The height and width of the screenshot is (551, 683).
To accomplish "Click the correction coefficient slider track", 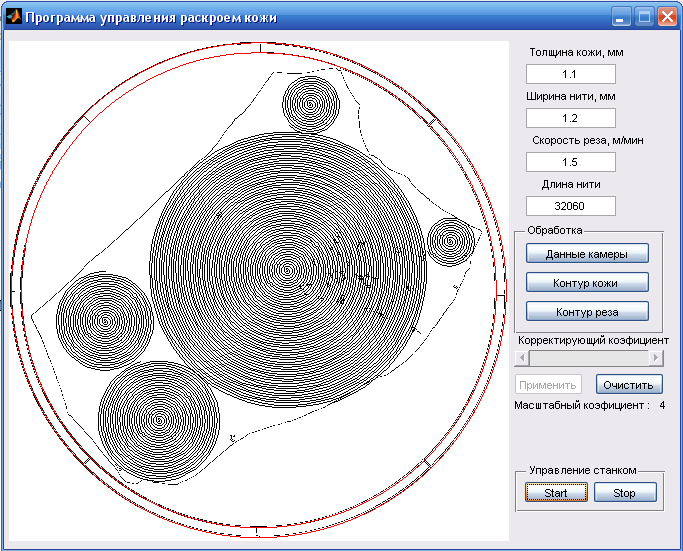I will [x=590, y=357].
